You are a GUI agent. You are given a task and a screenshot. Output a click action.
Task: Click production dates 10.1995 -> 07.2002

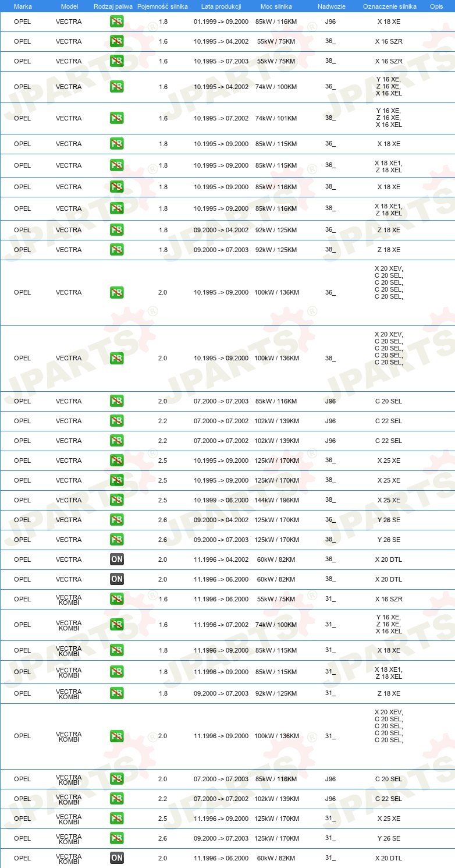[221, 118]
